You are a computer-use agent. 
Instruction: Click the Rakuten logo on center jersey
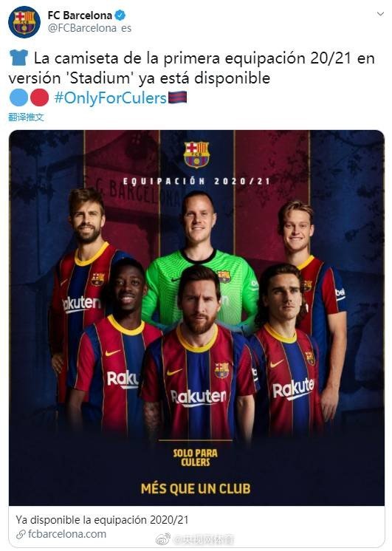click(x=199, y=397)
